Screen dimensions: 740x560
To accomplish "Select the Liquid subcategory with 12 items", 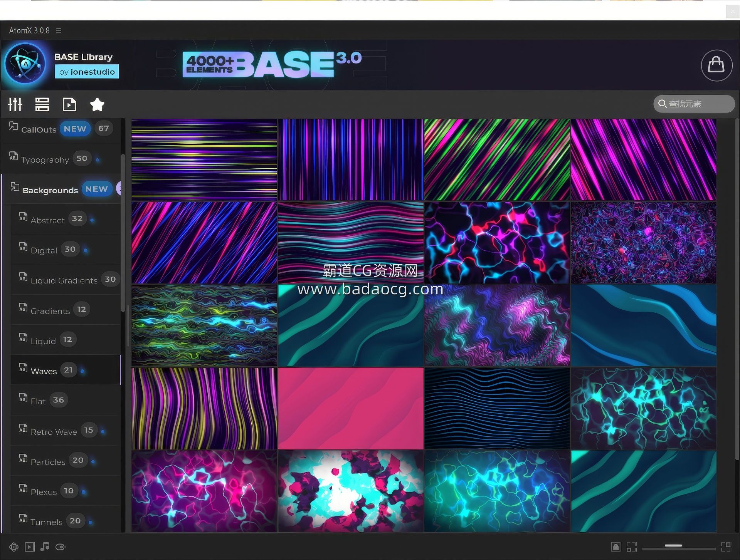I will point(66,340).
